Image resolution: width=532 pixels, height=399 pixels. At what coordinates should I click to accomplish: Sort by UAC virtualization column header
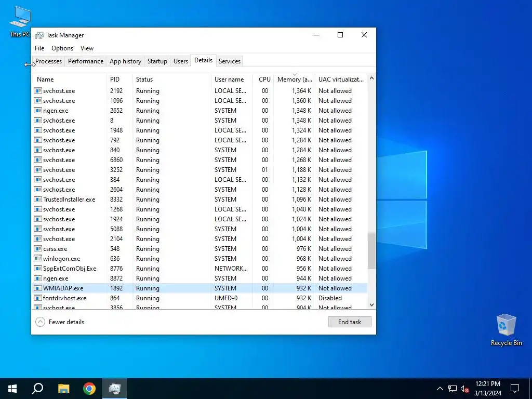pyautogui.click(x=341, y=79)
